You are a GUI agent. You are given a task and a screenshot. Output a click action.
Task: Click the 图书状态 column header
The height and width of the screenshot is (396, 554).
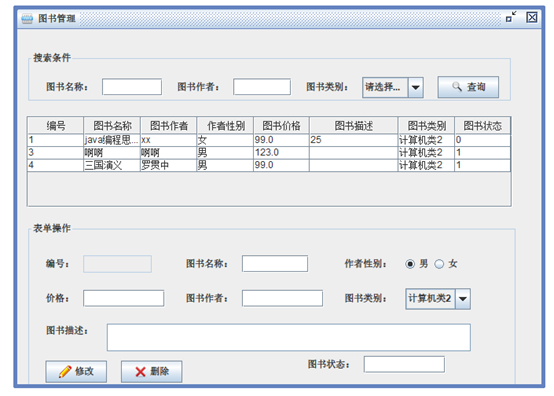tap(482, 125)
